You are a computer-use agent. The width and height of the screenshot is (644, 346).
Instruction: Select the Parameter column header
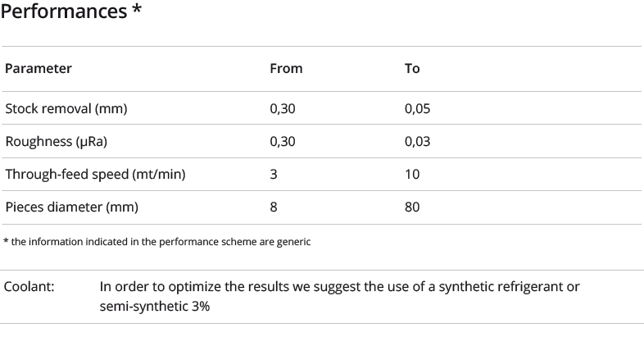39,68
